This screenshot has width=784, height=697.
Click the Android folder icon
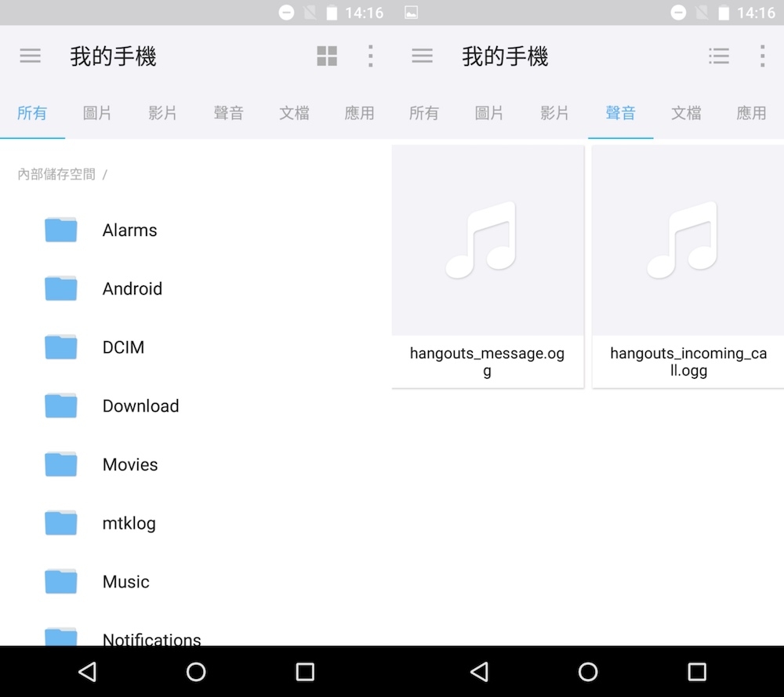(x=61, y=289)
